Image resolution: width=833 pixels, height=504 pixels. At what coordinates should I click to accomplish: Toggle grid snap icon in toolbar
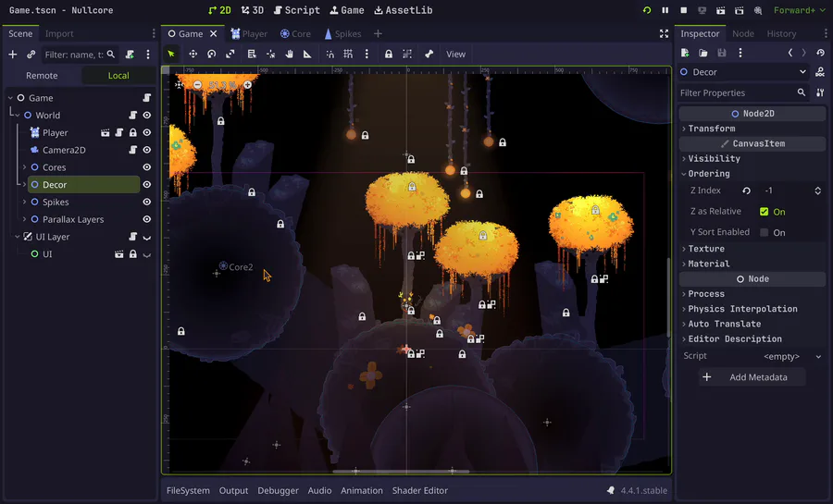pyautogui.click(x=348, y=55)
